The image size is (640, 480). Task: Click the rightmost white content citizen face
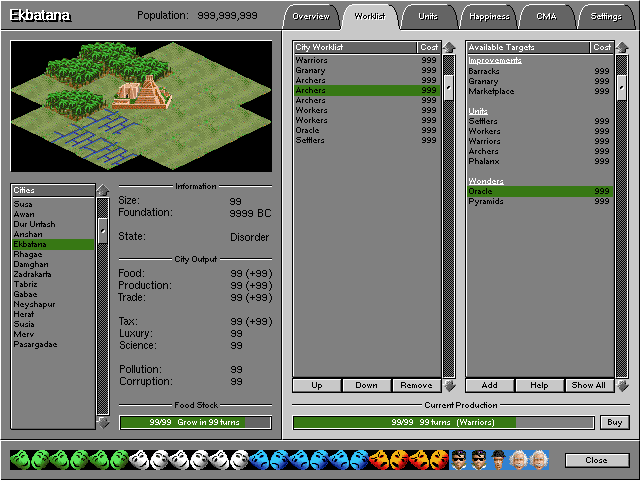click(239, 460)
